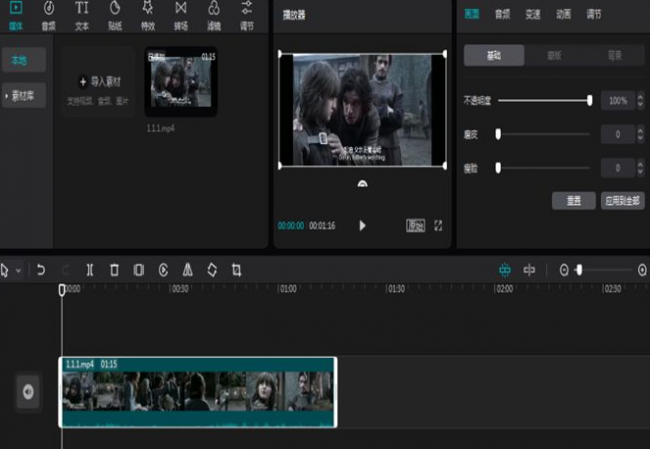Viewport: 650px width, 449px height.
Task: Enter fullscreen preview in the player
Action: (438, 226)
